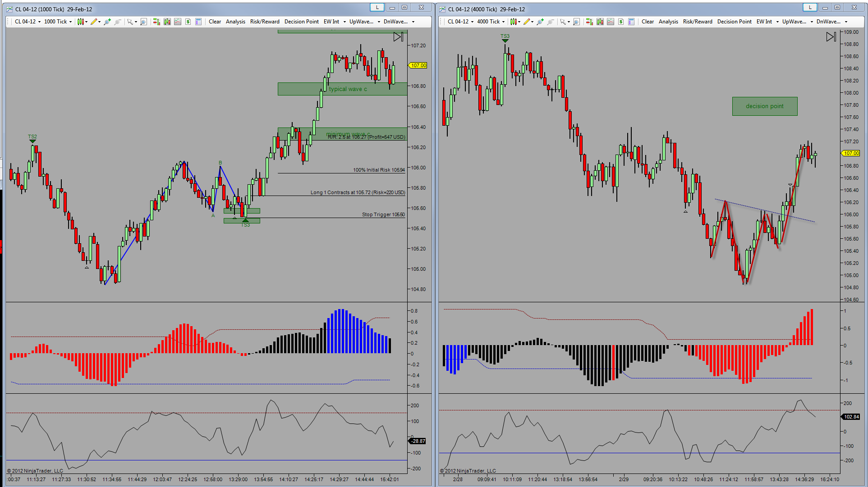Open strategies dollar icon in 4000 Tick window
The height and width of the screenshot is (487, 868).
tap(621, 22)
